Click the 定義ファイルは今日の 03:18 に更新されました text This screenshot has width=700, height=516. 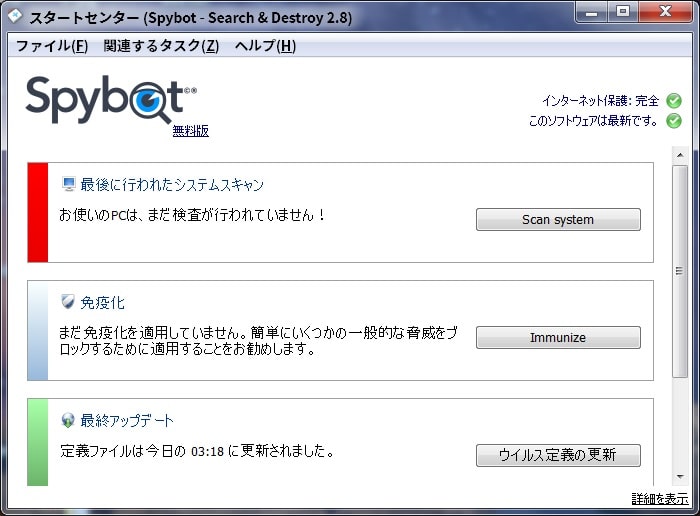(x=197, y=451)
